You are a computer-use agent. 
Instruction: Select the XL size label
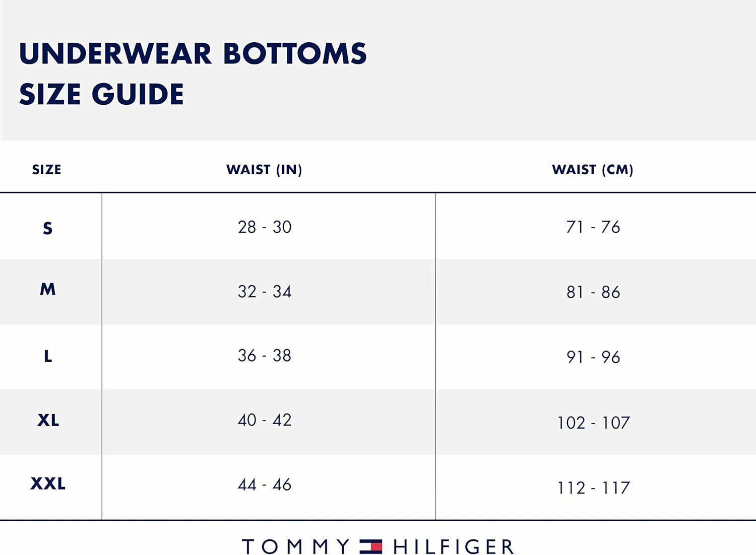(48, 420)
